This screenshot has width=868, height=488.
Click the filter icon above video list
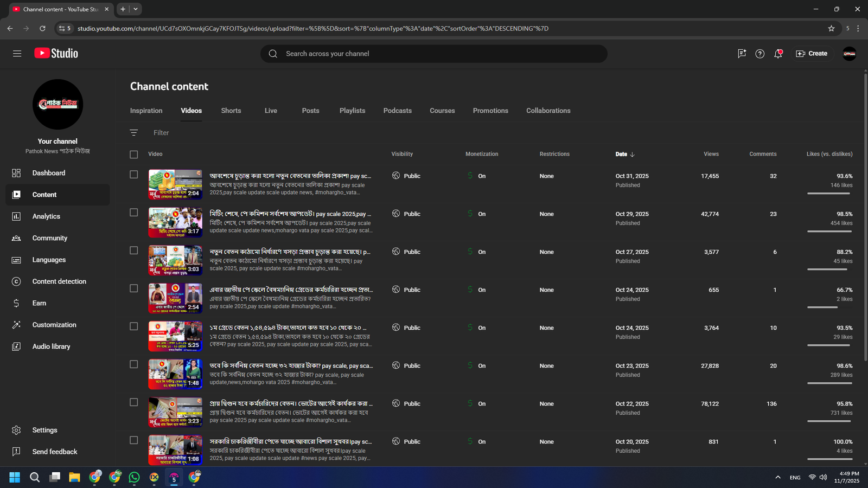coord(134,133)
